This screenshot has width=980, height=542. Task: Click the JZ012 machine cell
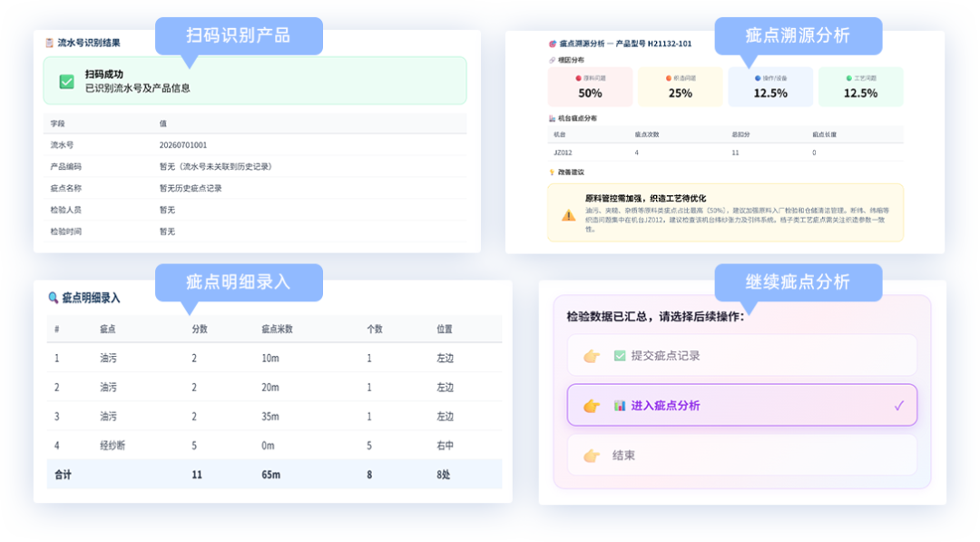pyautogui.click(x=563, y=153)
